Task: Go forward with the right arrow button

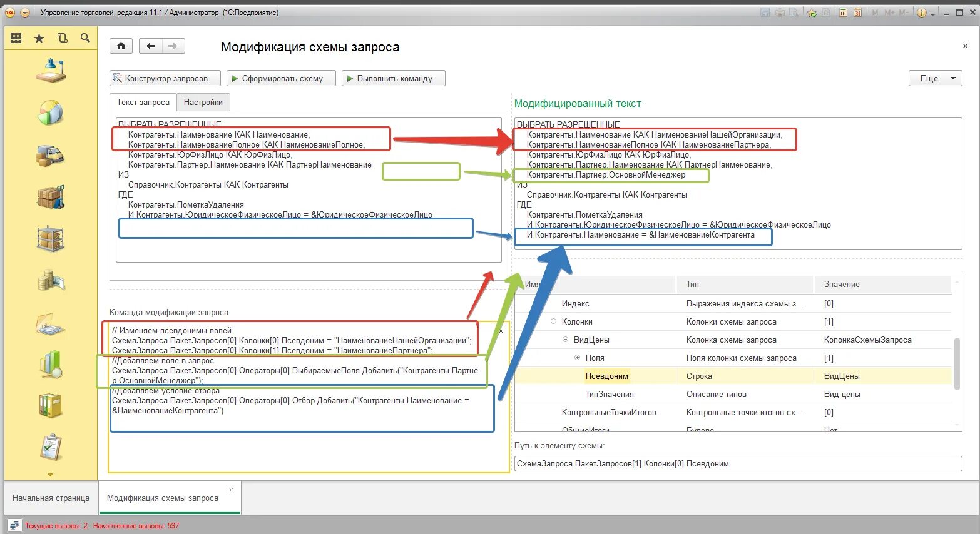Action: click(x=173, y=46)
